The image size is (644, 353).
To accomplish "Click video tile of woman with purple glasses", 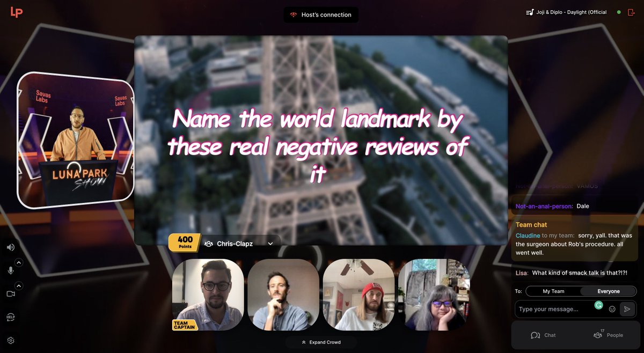I will 434,295.
